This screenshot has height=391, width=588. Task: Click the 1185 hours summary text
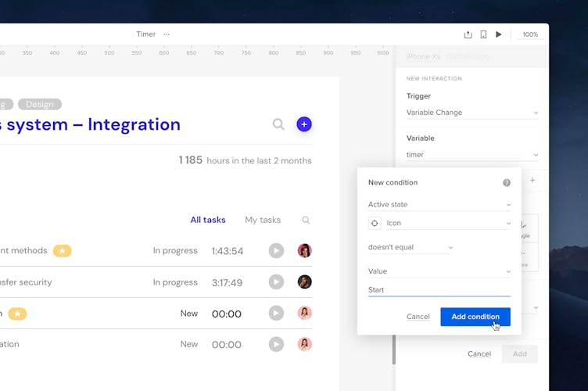point(245,160)
